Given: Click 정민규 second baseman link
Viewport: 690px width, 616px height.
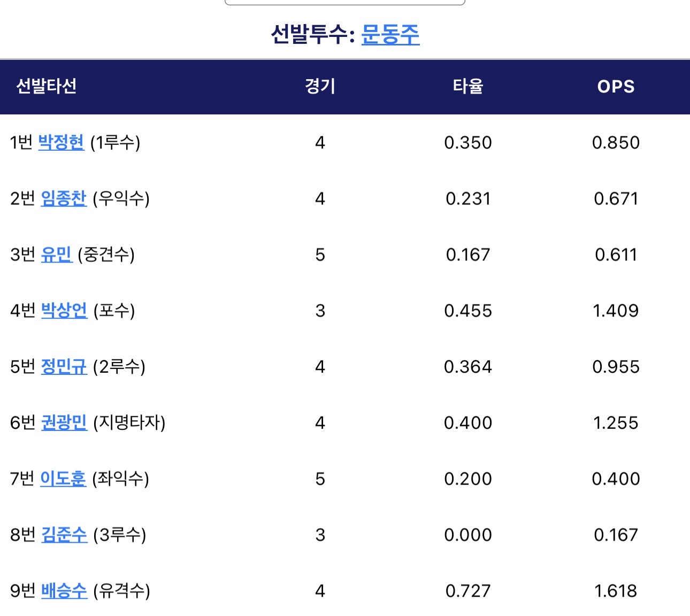Looking at the screenshot, I should point(64,367).
